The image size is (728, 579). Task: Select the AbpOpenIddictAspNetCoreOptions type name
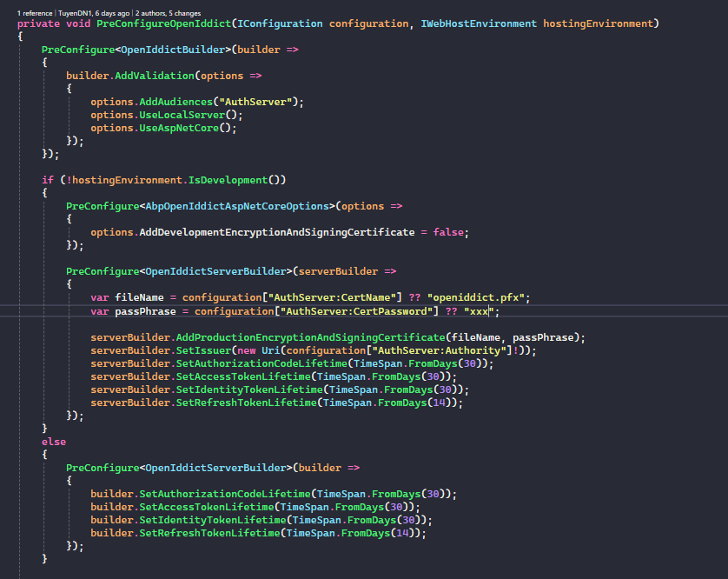tap(240, 206)
